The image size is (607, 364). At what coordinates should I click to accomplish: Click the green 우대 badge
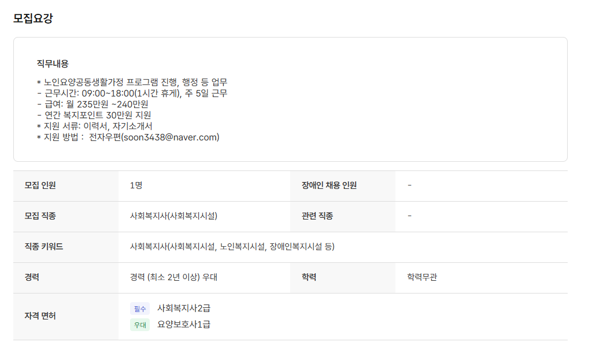140,325
